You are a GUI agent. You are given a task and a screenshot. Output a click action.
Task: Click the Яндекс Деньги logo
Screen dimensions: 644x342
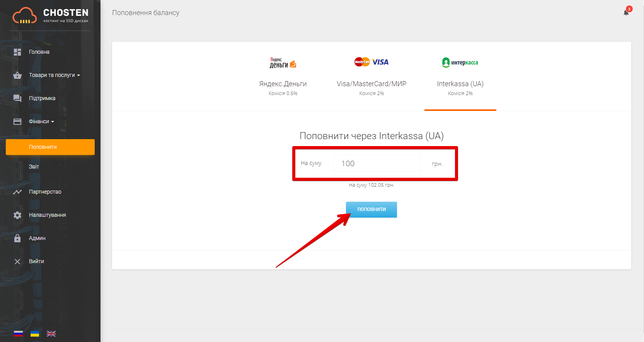(283, 63)
